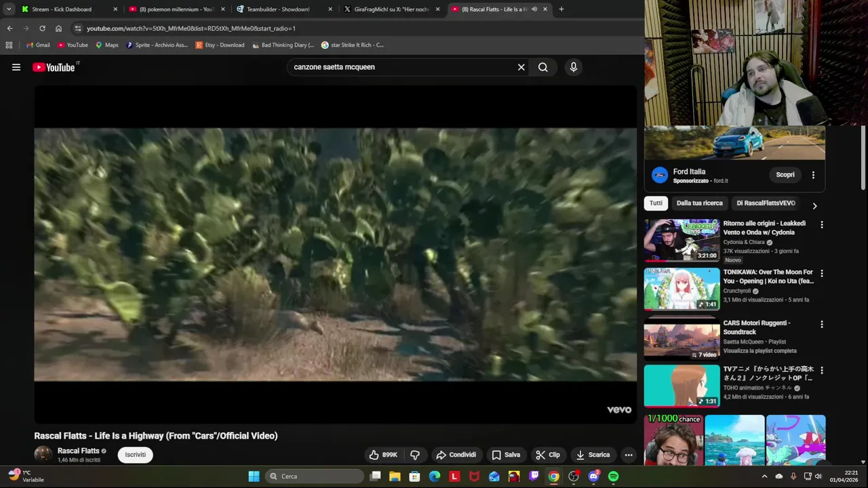Select the Di RascalFlattsVEVO chip
Screen dimensions: 868x488
click(x=766, y=203)
